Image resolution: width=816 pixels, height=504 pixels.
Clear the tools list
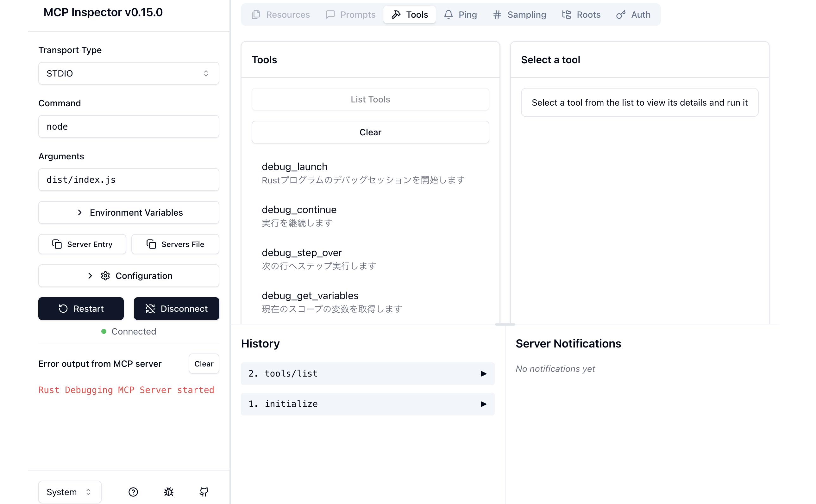(370, 132)
